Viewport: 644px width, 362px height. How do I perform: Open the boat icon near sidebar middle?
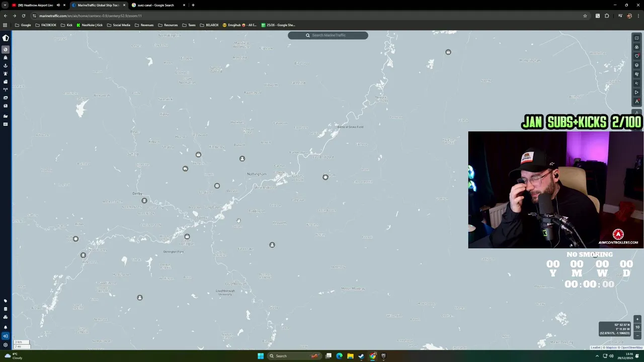click(6, 116)
